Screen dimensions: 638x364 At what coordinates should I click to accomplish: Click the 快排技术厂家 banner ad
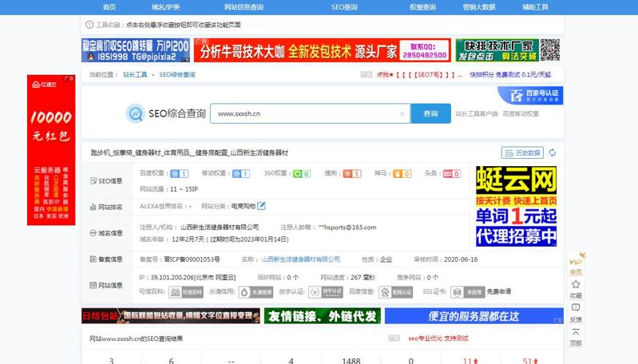(x=508, y=50)
